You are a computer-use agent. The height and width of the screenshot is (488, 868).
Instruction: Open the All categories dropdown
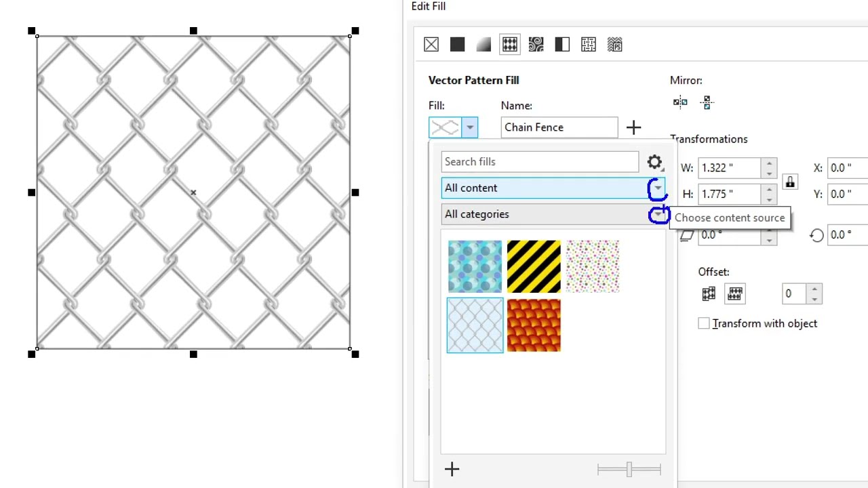coord(553,214)
